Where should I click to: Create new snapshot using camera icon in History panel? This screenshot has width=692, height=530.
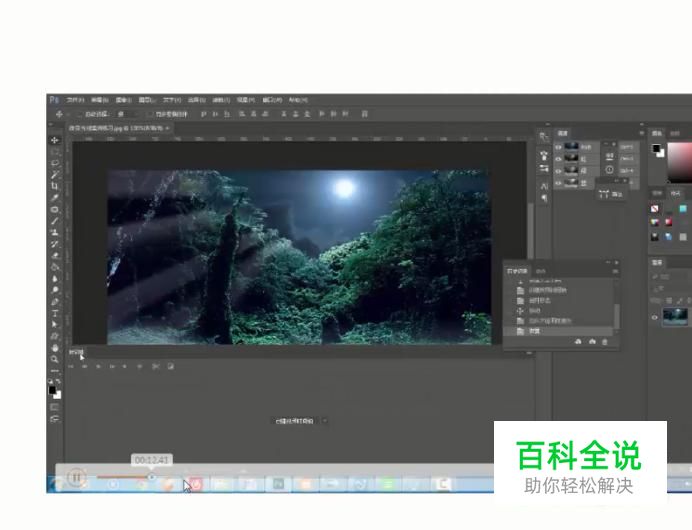tap(592, 343)
